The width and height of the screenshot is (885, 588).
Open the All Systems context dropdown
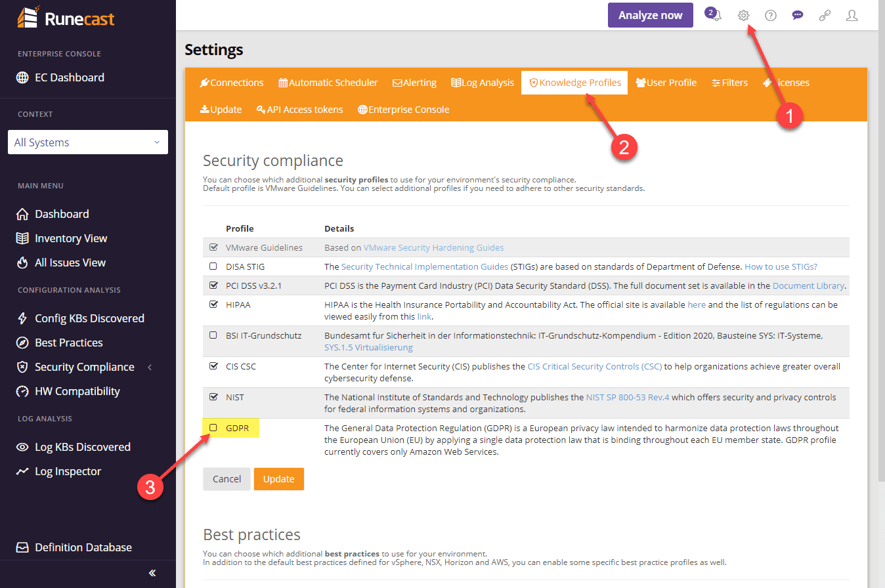tap(87, 142)
